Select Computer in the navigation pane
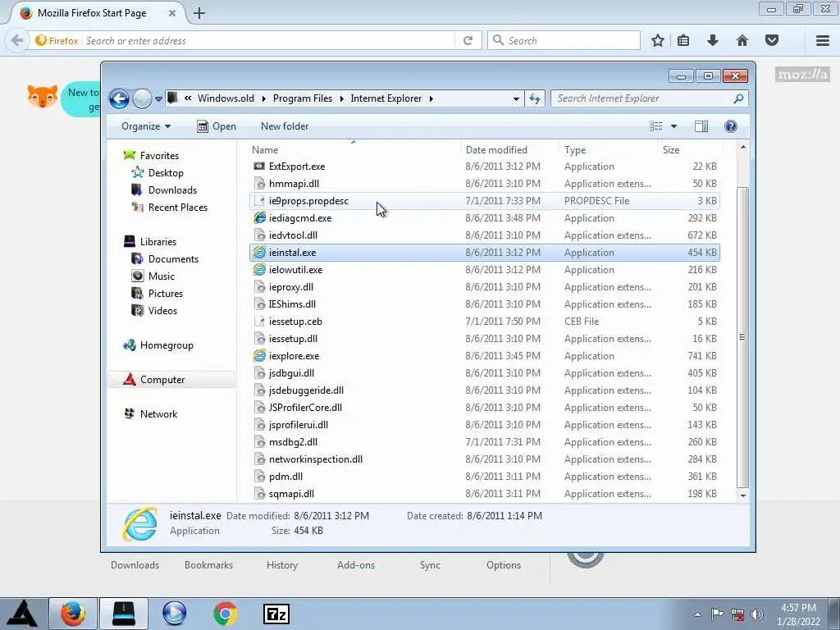Image resolution: width=840 pixels, height=630 pixels. coord(162,380)
